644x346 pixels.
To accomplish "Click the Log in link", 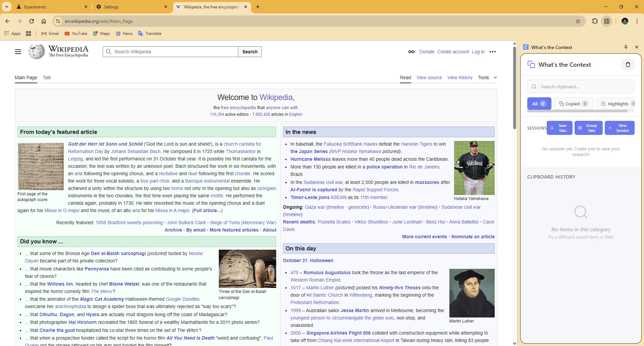I will point(478,52).
